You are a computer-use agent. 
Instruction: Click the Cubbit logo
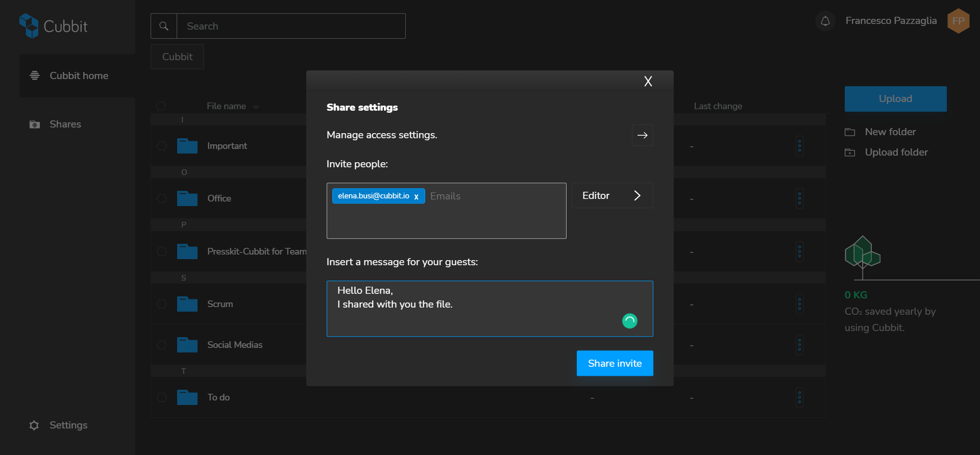point(53,26)
